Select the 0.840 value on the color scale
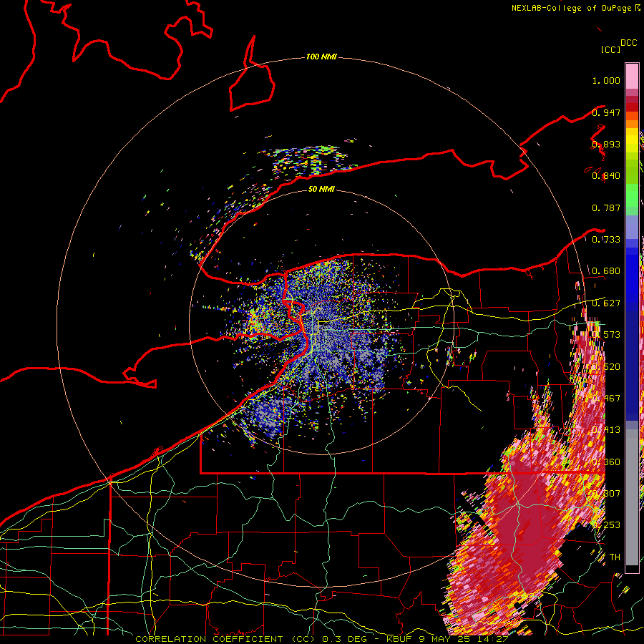 point(606,176)
